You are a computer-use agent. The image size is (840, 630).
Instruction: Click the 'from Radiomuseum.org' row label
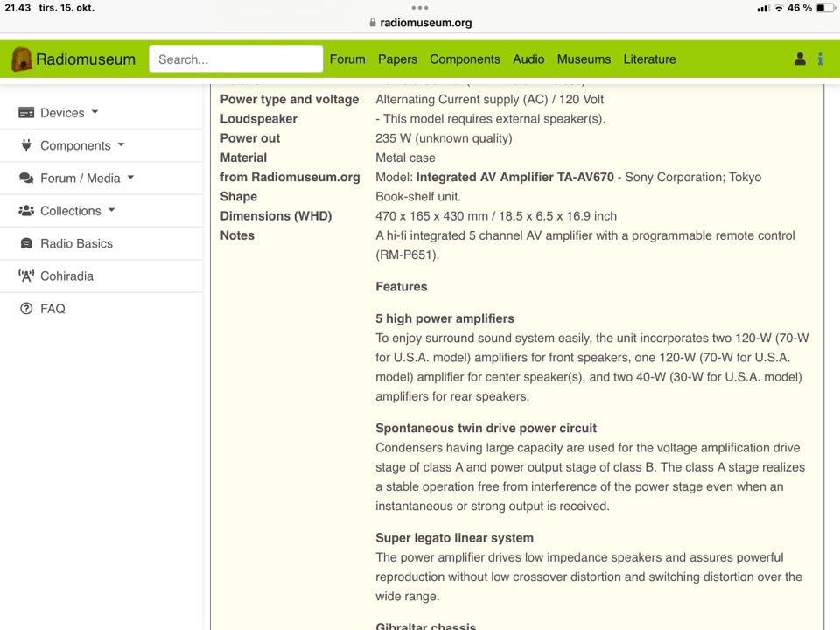click(290, 177)
